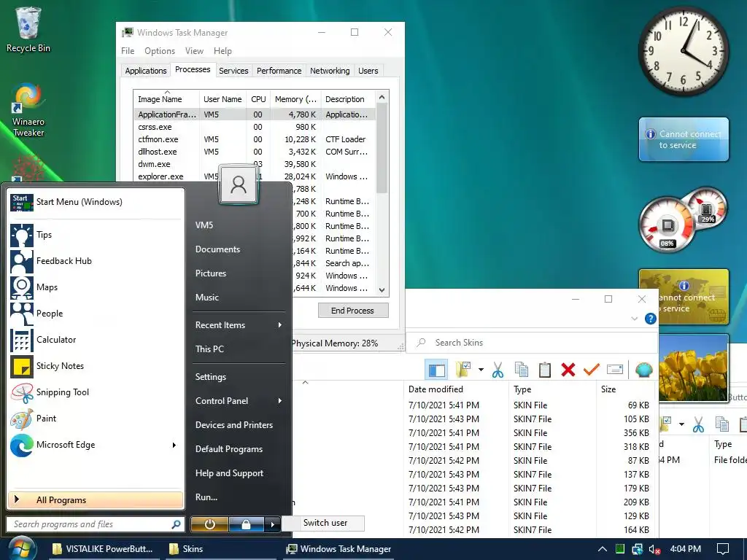Toggle the preview pane layout button
Viewport: 747px width, 560px height.
[x=436, y=370]
